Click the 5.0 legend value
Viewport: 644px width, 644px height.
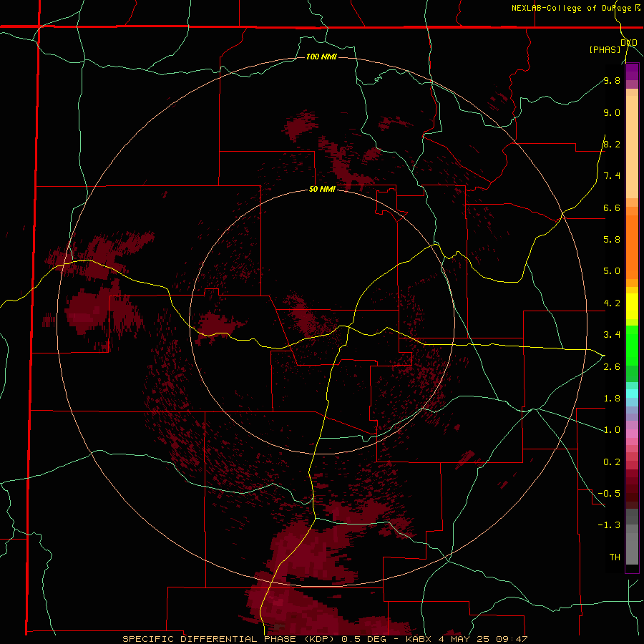612,271
